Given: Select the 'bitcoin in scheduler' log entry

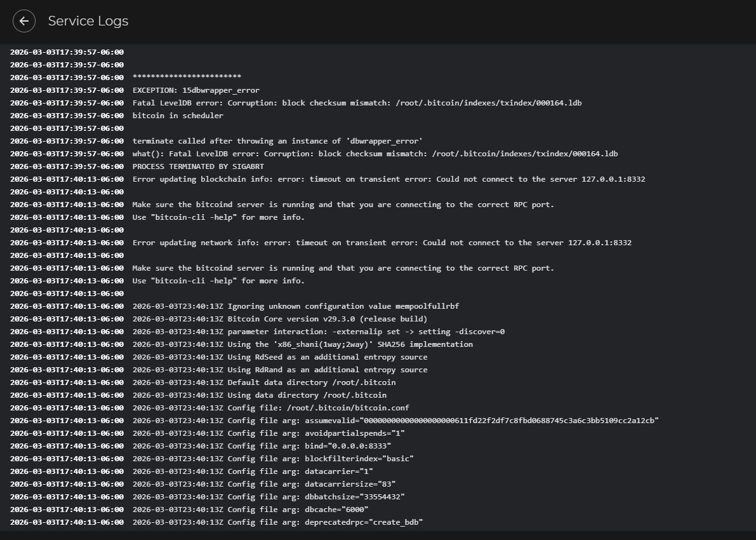Looking at the screenshot, I should (178, 116).
